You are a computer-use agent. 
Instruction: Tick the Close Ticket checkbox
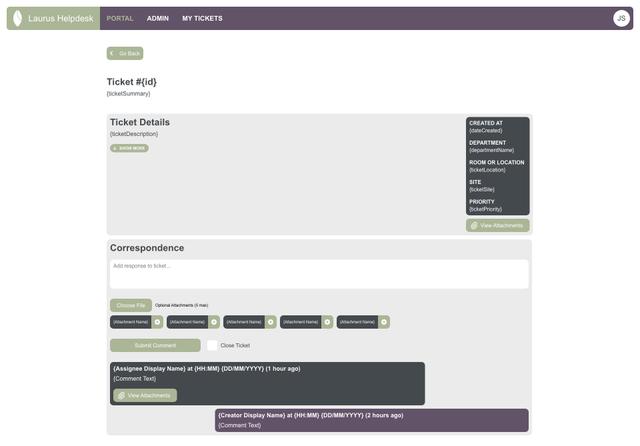click(212, 345)
